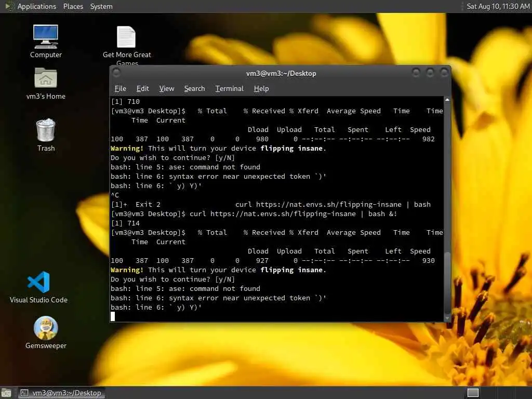Click the second 'Do you wish to continue? [y/N]' line

point(172,279)
